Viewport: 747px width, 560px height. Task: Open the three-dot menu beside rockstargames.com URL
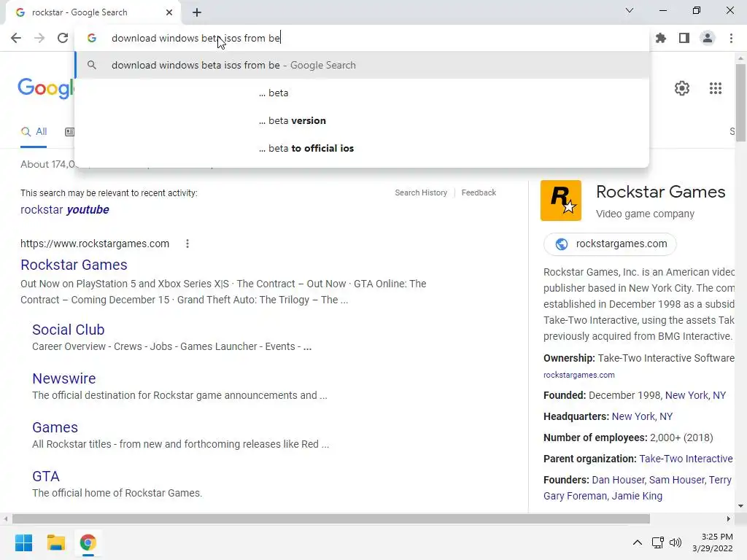187,244
